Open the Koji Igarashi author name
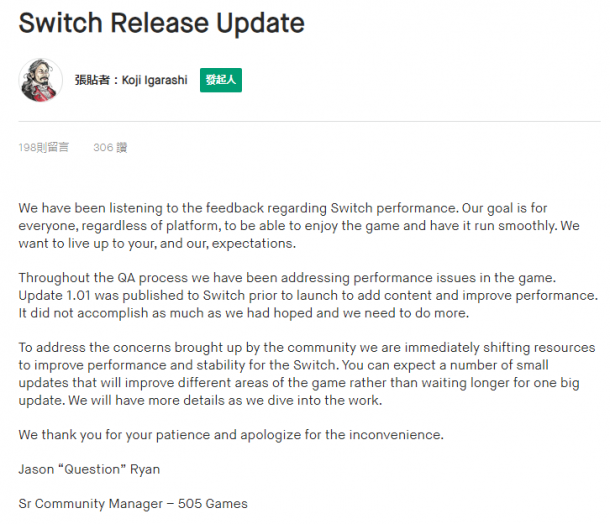 tap(155, 80)
